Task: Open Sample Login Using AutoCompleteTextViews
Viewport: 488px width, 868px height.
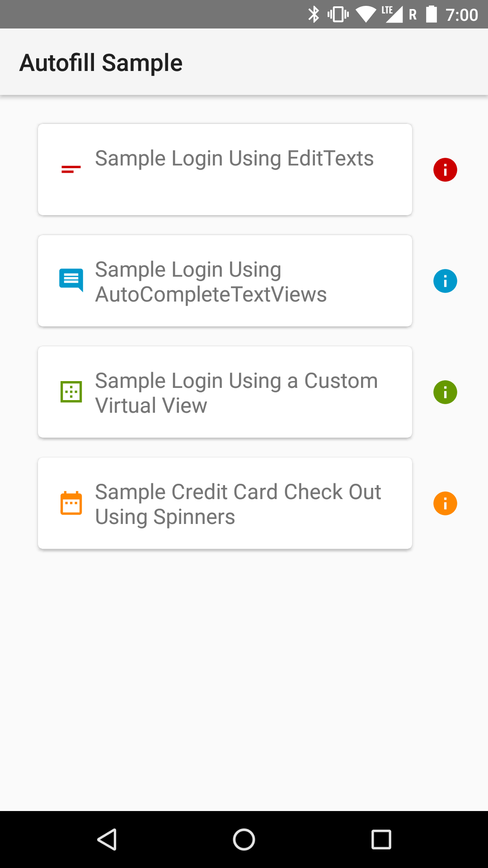Action: 225,281
